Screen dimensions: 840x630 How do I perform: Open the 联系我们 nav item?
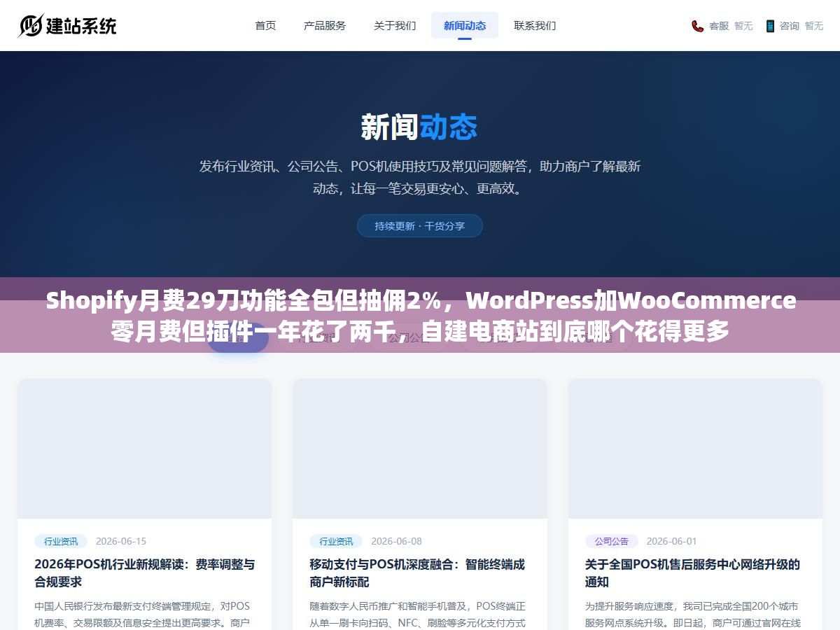point(535,25)
